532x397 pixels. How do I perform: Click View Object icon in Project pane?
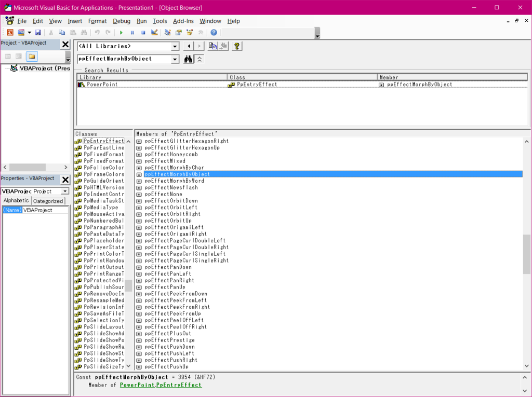[19, 56]
